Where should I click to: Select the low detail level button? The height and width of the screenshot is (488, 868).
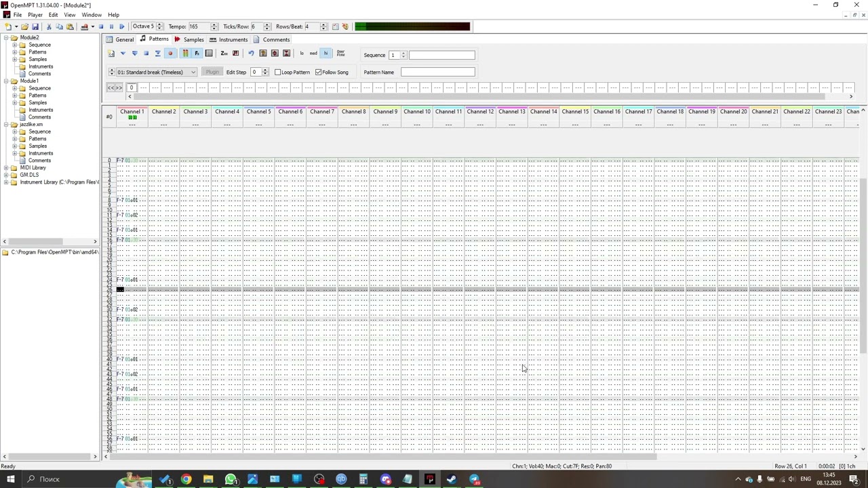coord(302,54)
